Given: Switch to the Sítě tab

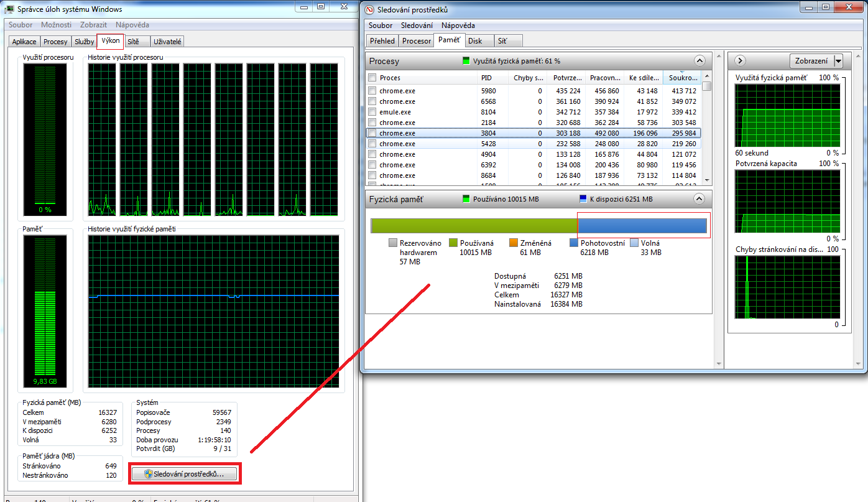Looking at the screenshot, I should tap(137, 42).
